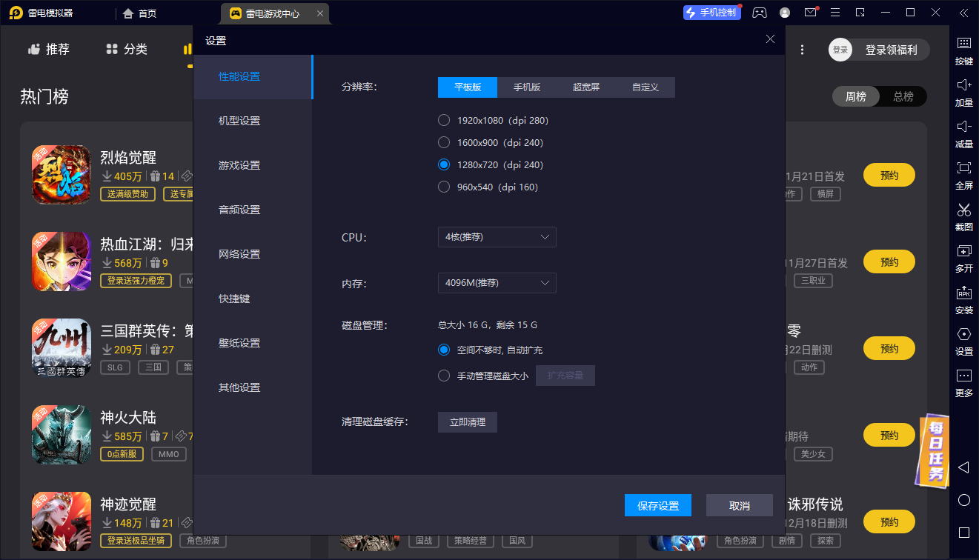Select 空间不够时自动扩充 option
979x560 pixels.
pyautogui.click(x=444, y=349)
